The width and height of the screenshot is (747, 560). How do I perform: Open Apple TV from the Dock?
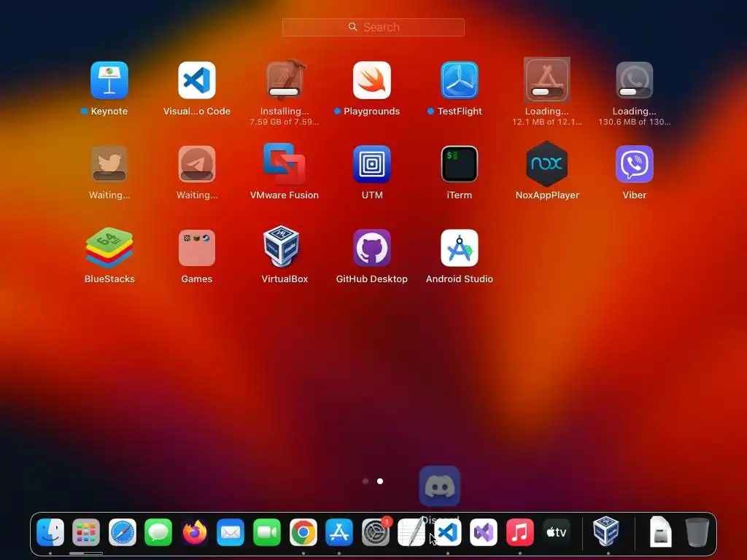556,532
